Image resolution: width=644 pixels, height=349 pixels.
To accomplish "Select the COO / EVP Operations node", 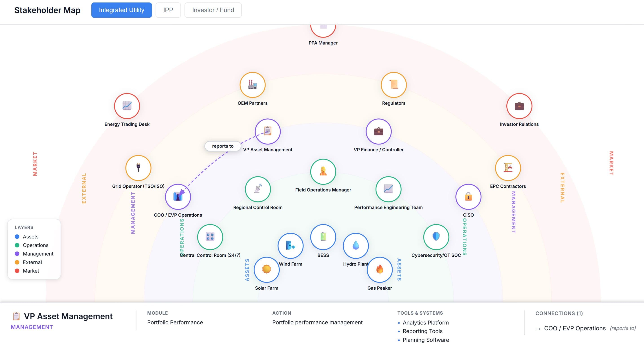I will pos(178,197).
